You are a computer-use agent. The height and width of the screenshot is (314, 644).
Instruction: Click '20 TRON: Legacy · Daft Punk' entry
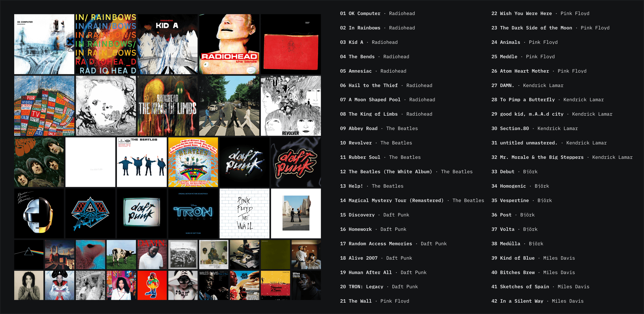[x=379, y=287]
